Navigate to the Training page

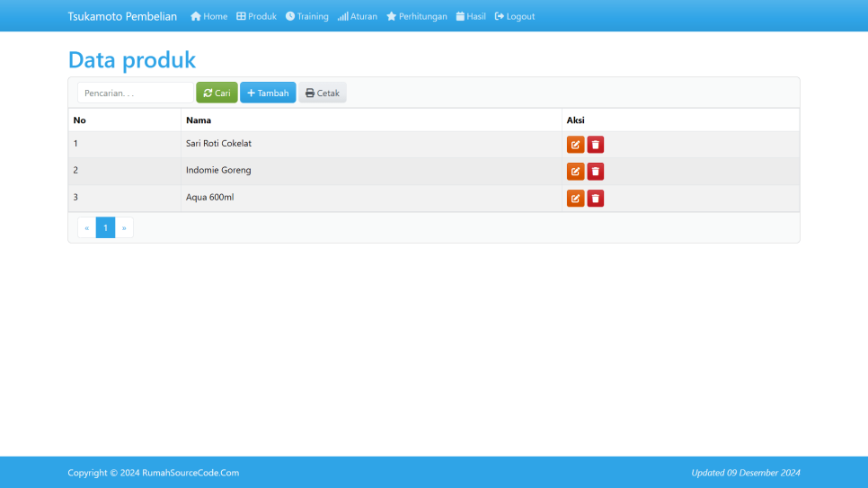tap(306, 16)
